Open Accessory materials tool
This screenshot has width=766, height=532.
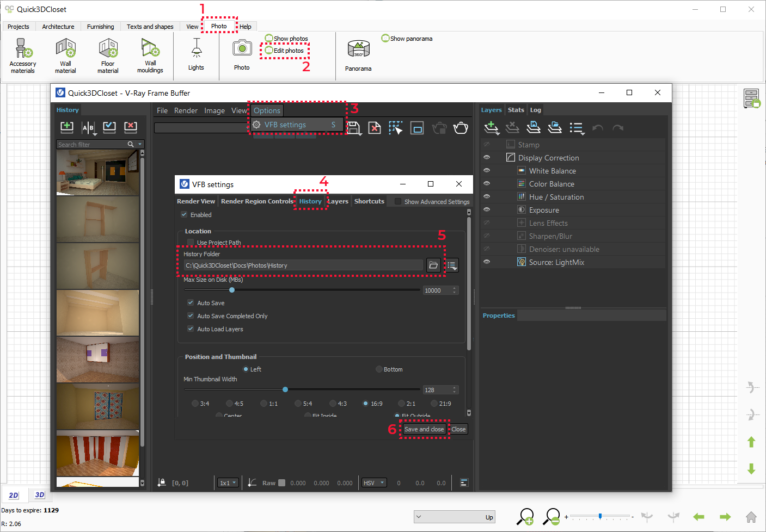click(22, 55)
